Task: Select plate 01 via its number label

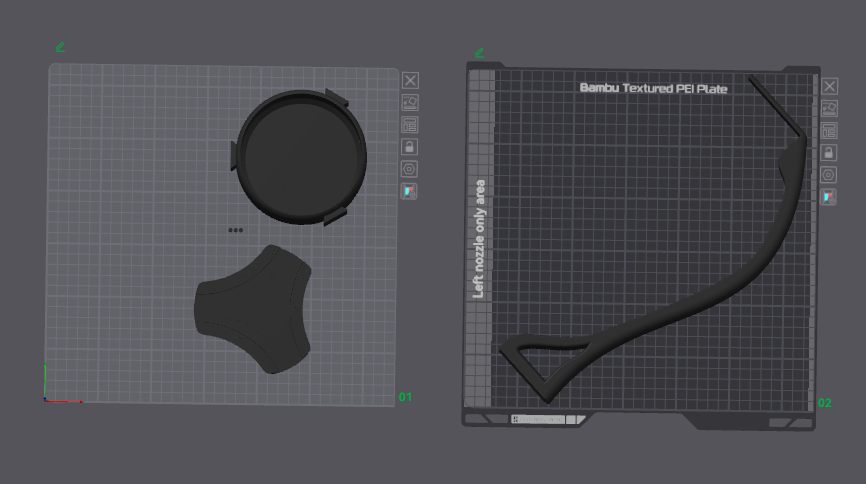Action: (x=405, y=397)
